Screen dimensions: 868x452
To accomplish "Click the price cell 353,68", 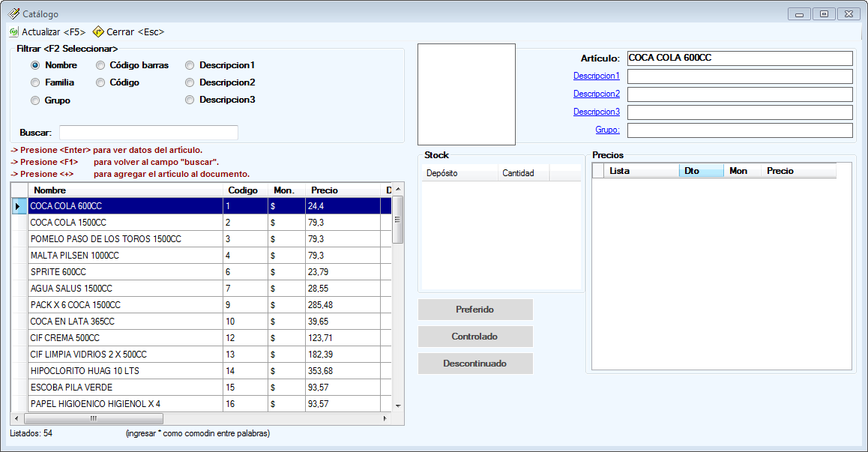I will (x=343, y=371).
